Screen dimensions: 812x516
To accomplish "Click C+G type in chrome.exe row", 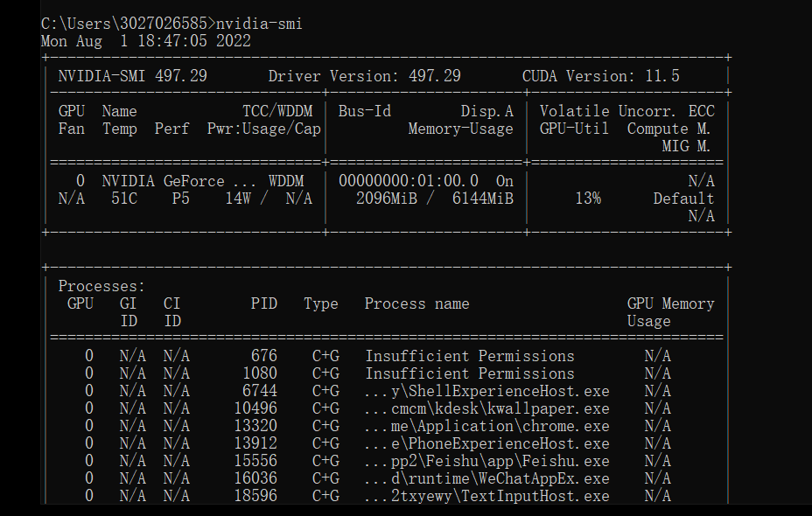I will pos(325,427).
